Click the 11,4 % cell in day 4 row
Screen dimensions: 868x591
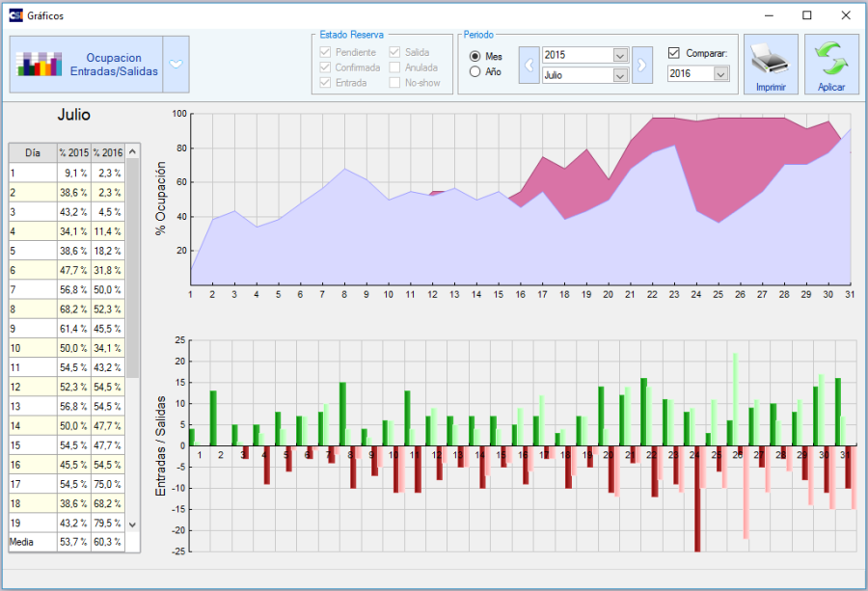pyautogui.click(x=108, y=231)
